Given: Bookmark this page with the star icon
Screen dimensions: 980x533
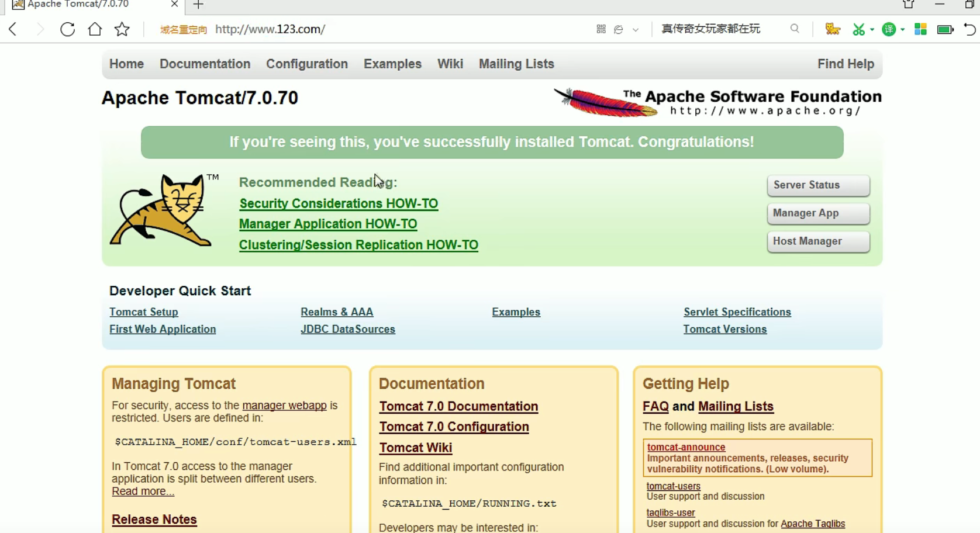Looking at the screenshot, I should 122,29.
